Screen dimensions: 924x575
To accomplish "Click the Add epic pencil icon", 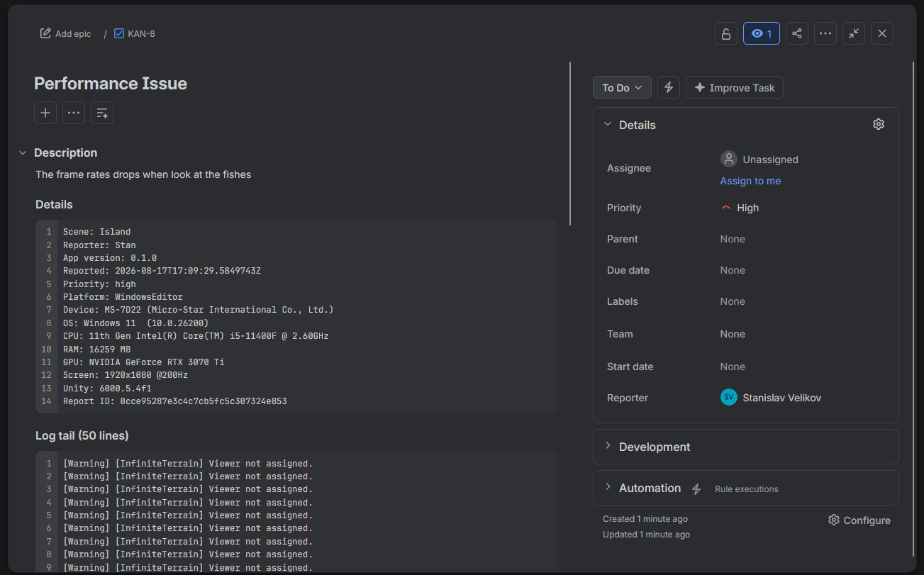I will coord(45,33).
